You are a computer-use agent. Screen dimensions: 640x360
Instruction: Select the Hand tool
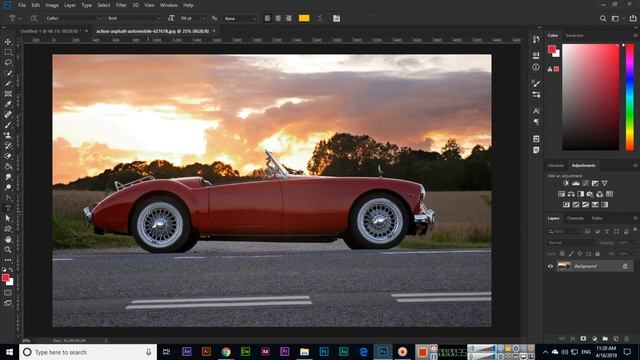tap(8, 239)
